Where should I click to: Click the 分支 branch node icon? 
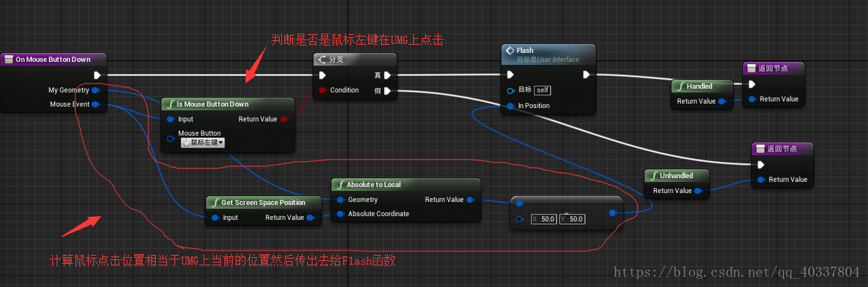[322, 59]
